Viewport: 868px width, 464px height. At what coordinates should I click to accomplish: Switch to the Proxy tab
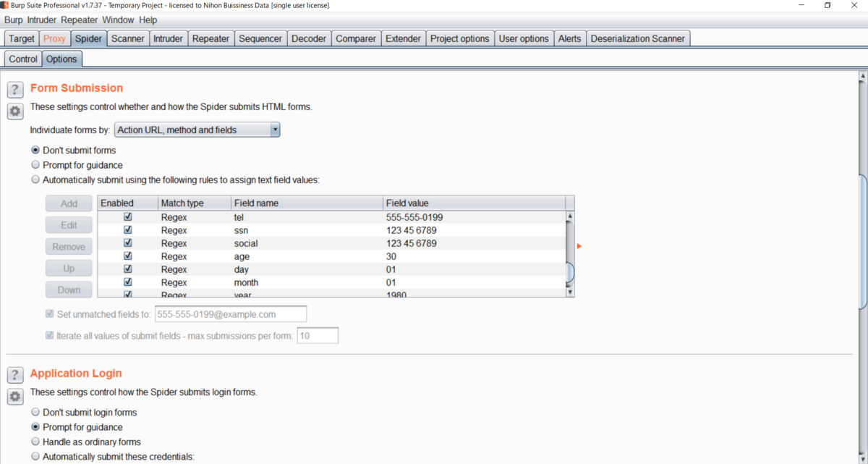(x=54, y=38)
